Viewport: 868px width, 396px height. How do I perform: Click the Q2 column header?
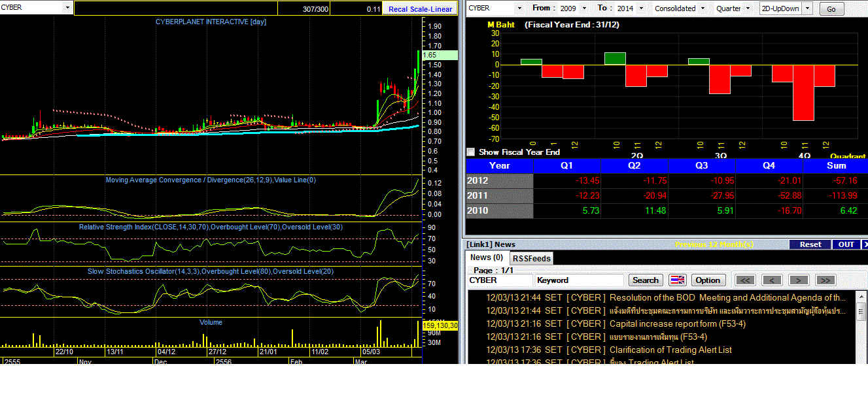click(634, 165)
